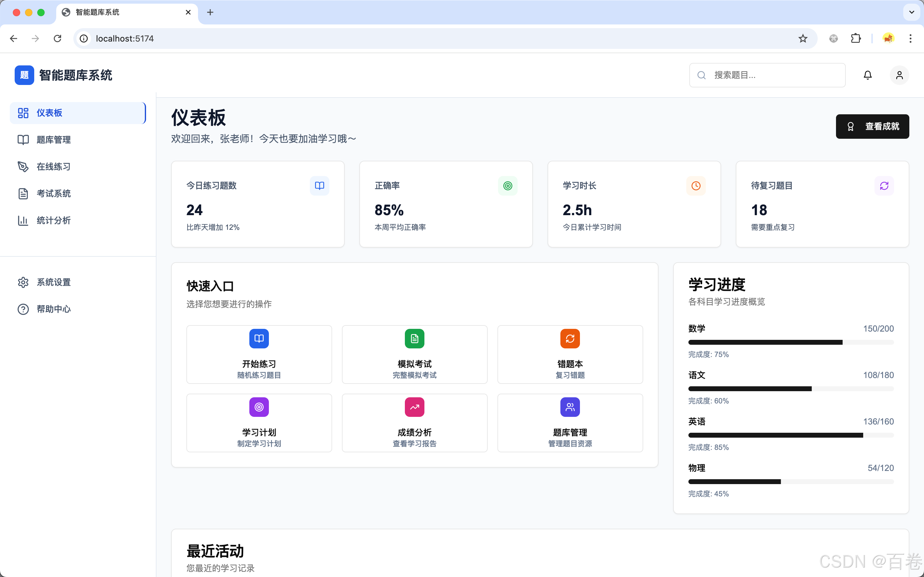Open the user profile icon
The width and height of the screenshot is (924, 577).
point(899,75)
